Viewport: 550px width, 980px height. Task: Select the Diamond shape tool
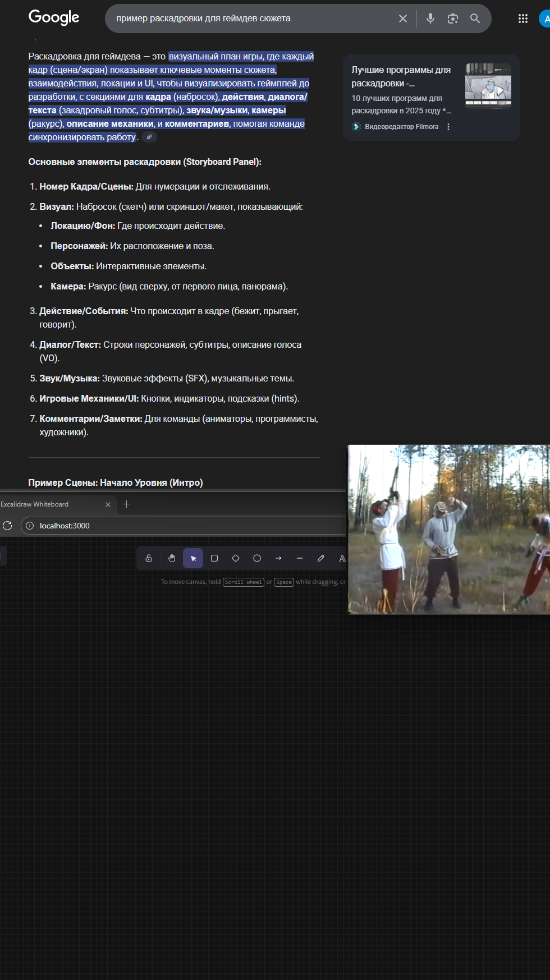[x=236, y=558]
